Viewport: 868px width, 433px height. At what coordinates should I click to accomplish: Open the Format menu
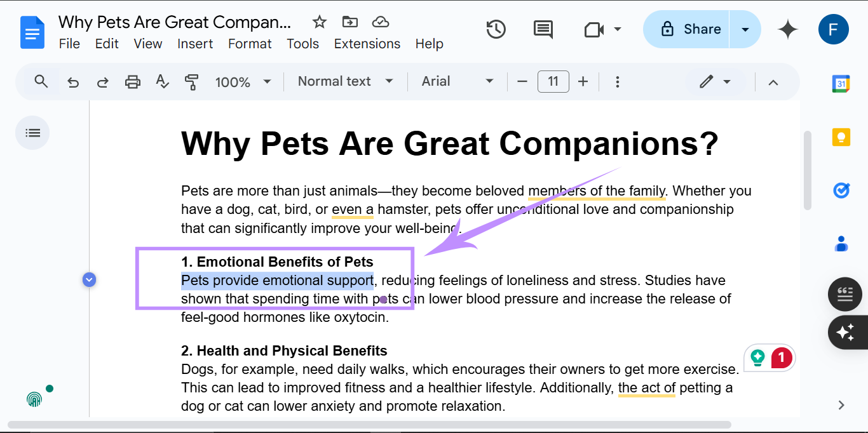click(x=250, y=44)
